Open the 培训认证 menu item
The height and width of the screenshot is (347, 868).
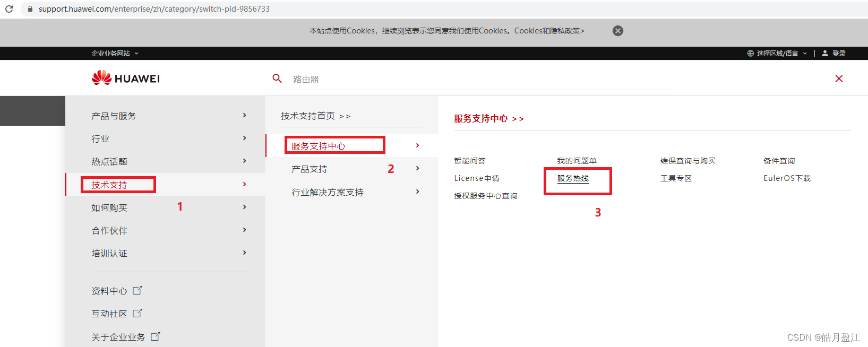pos(109,253)
